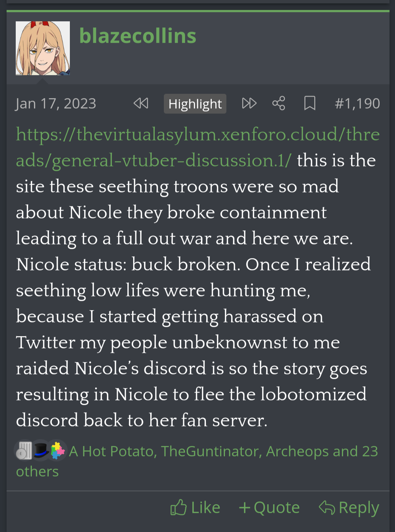395x532 pixels.
Task: Jump to previous highlight with rewind arrows
Action: (141, 104)
